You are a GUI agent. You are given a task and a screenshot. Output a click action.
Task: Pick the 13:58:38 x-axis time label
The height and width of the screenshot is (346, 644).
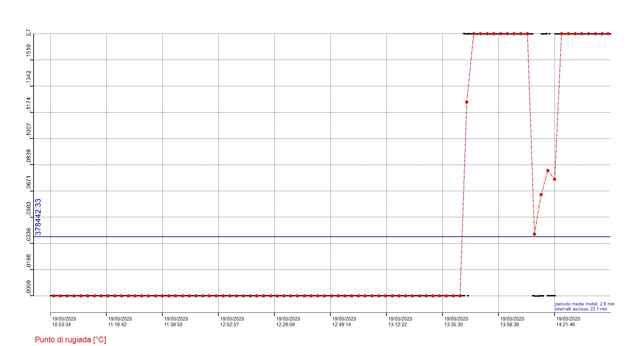tap(509, 325)
